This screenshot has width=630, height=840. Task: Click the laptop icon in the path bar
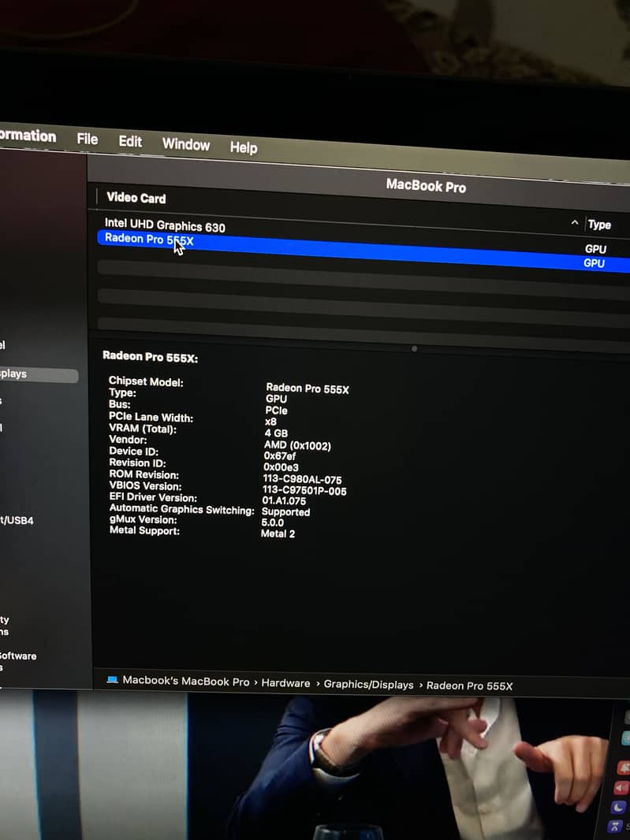pos(112,680)
